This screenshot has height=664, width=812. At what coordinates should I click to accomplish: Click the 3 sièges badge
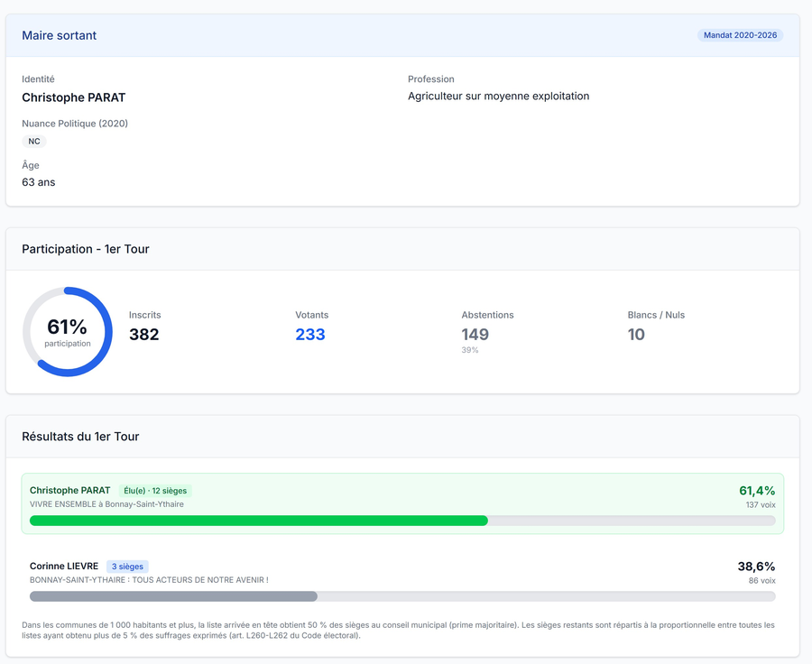point(127,567)
